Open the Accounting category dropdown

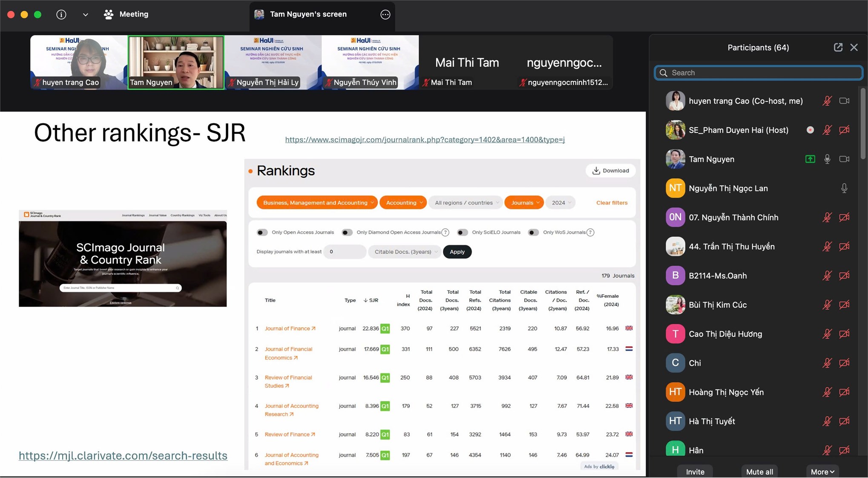(404, 203)
